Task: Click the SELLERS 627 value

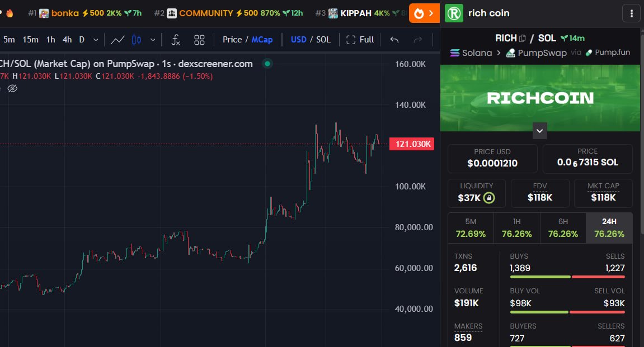Action: point(617,339)
